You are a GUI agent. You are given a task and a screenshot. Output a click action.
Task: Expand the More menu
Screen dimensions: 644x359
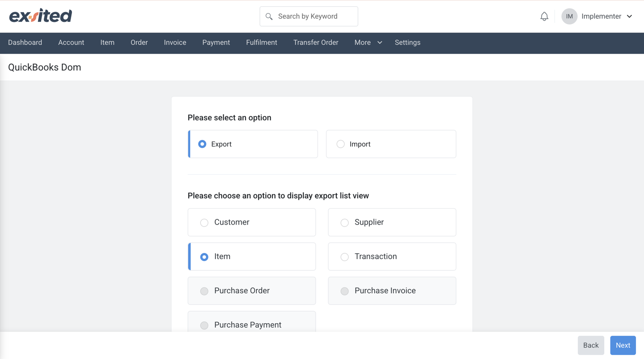point(368,43)
